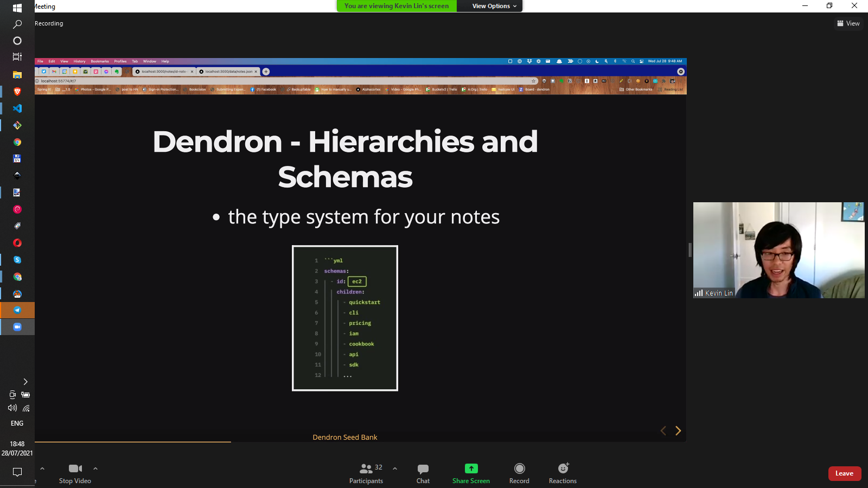Open Window menu in shared browser
This screenshot has height=488, width=868.
point(150,61)
